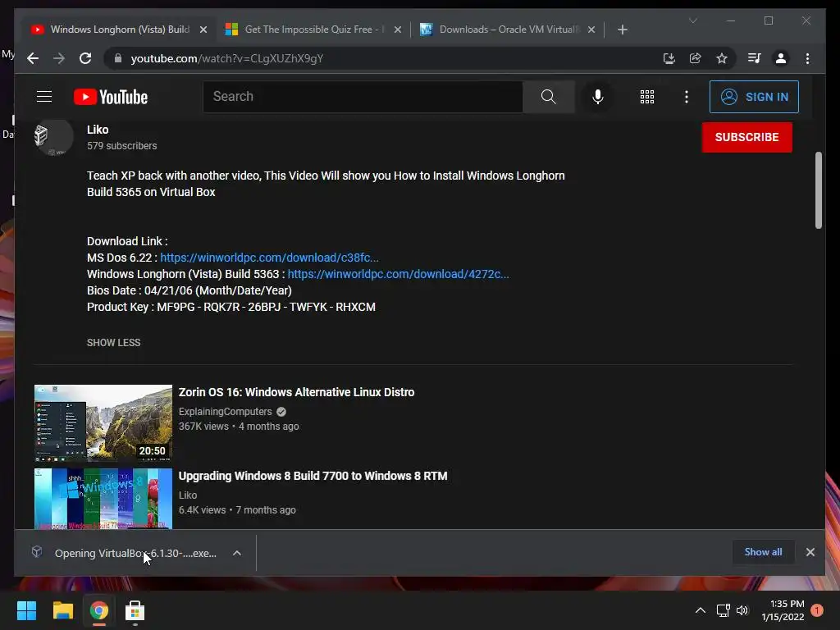The image size is (840, 630).
Task: Go to YouTube home via the logo
Action: pos(111,97)
